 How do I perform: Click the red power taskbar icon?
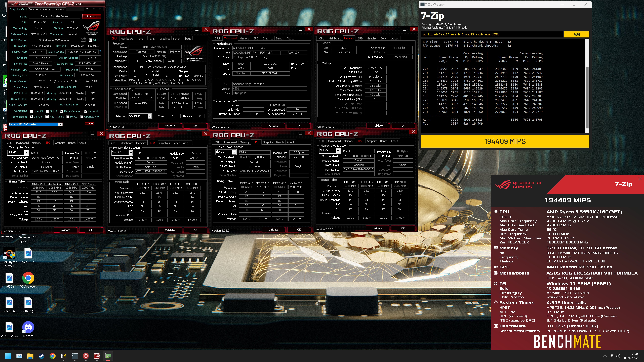[86, 356]
